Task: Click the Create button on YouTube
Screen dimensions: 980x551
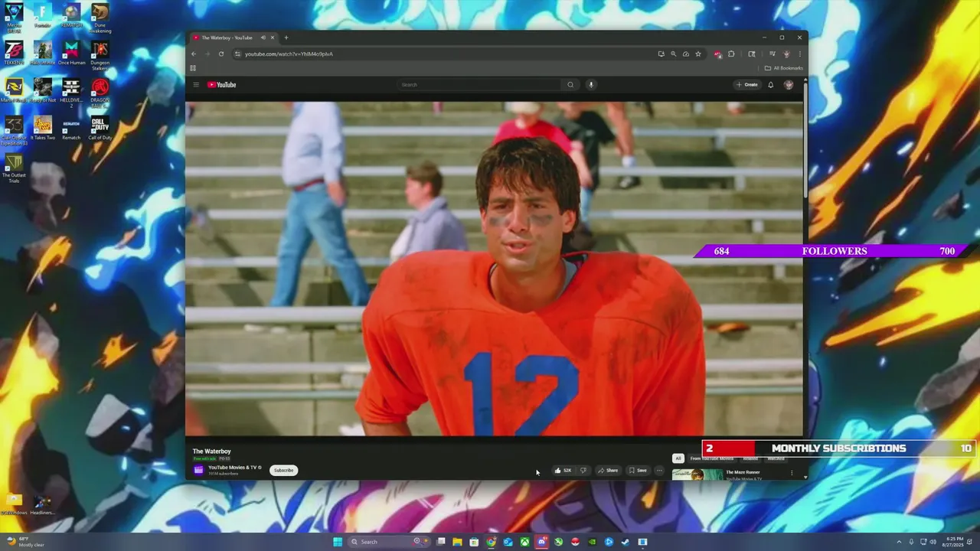Action: (747, 85)
